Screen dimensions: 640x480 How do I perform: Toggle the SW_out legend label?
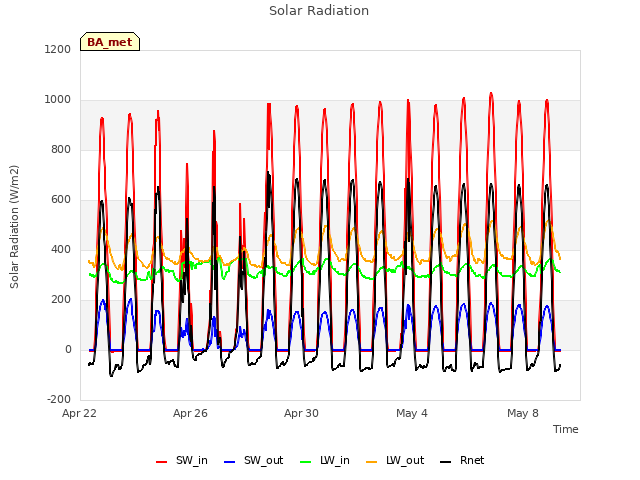(263, 460)
